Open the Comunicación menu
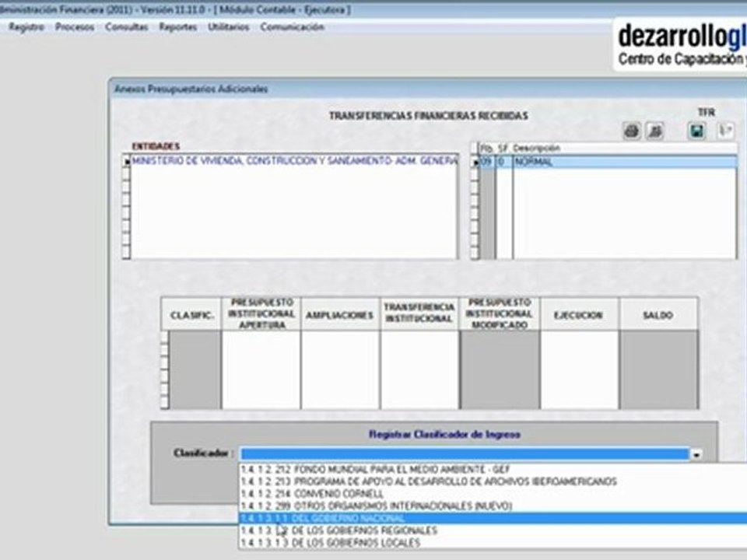The width and height of the screenshot is (747, 560). pos(292,27)
